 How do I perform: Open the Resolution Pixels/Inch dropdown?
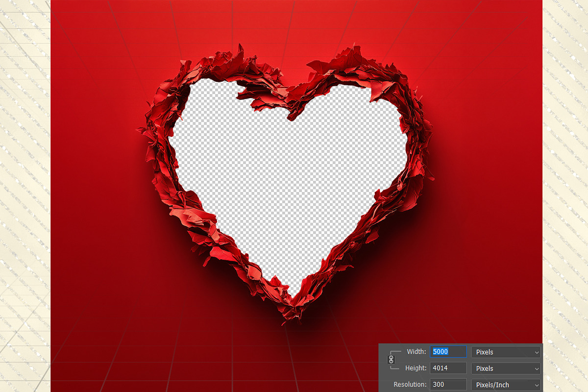tap(506, 385)
